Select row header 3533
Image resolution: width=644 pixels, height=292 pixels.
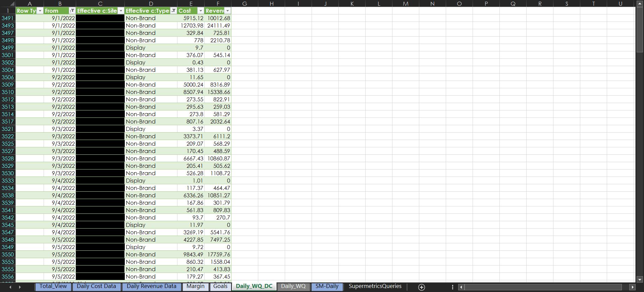[x=8, y=181]
